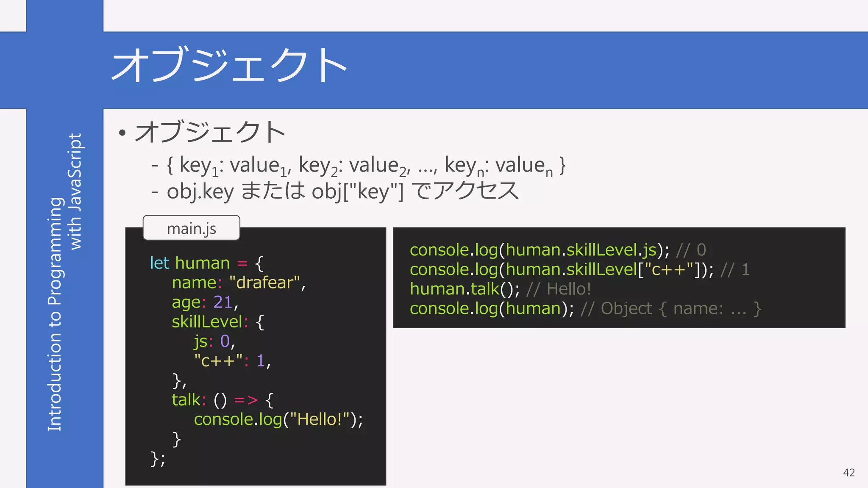The image size is (868, 488).
Task: Click the code line 'skillLevel: {'
Action: (218, 322)
